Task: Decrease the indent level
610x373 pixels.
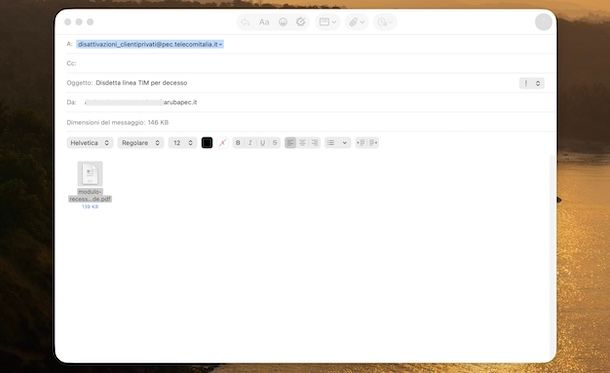Action: click(x=361, y=143)
